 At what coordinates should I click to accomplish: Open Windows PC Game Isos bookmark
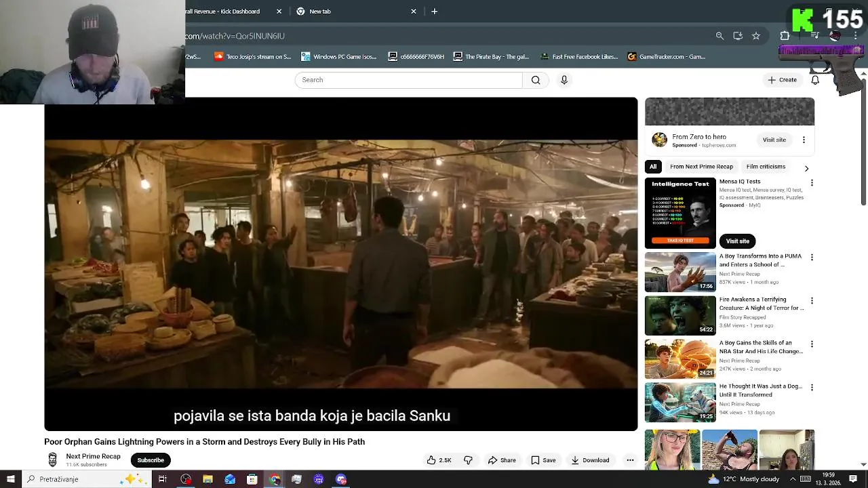(x=339, y=57)
